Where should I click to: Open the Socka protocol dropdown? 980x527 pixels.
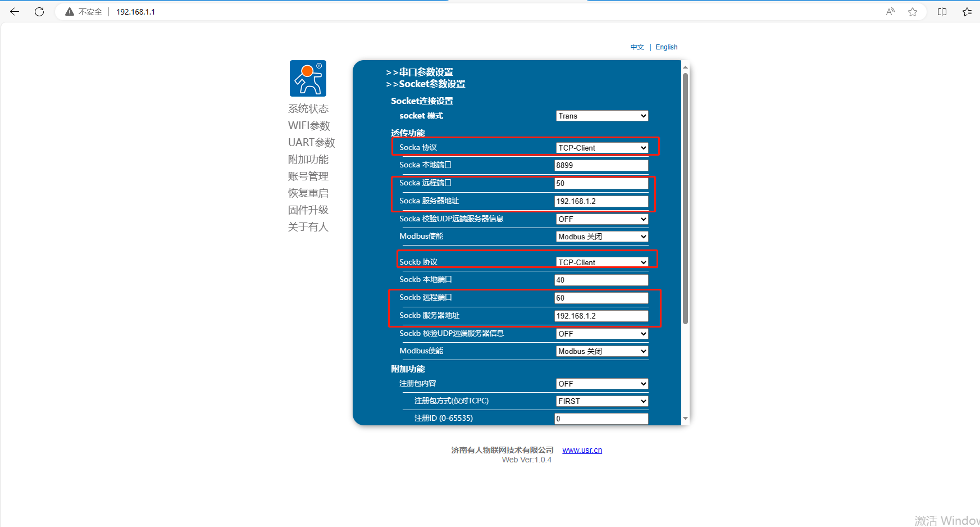[602, 148]
